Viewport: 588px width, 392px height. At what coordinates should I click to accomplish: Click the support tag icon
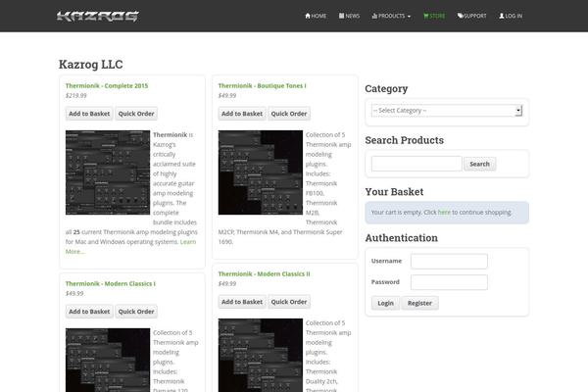pyautogui.click(x=461, y=16)
